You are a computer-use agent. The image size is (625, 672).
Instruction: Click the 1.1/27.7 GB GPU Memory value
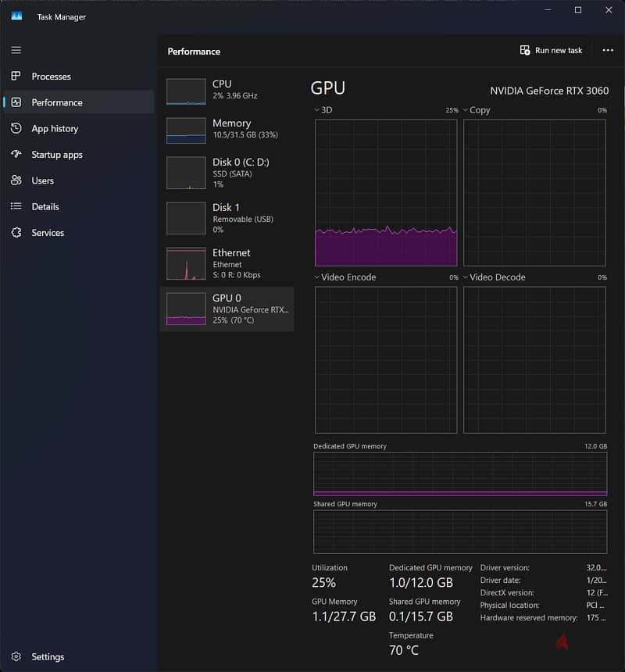[344, 617]
